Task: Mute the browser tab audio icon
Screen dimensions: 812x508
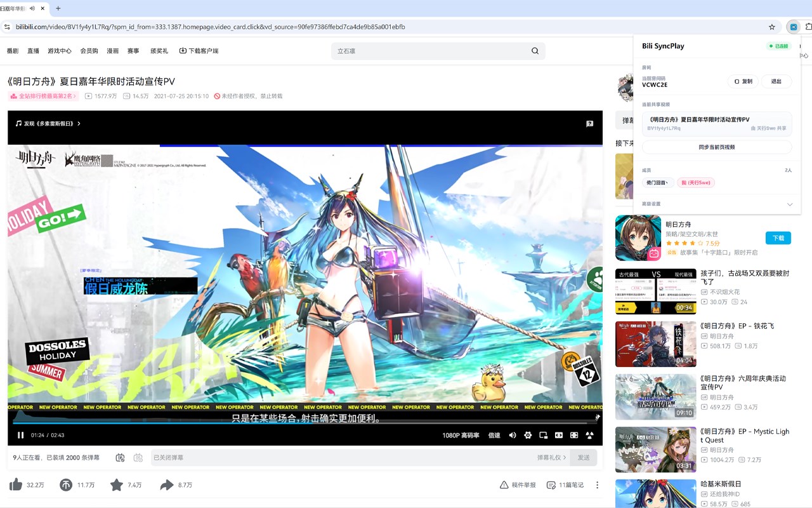Action: (32, 8)
